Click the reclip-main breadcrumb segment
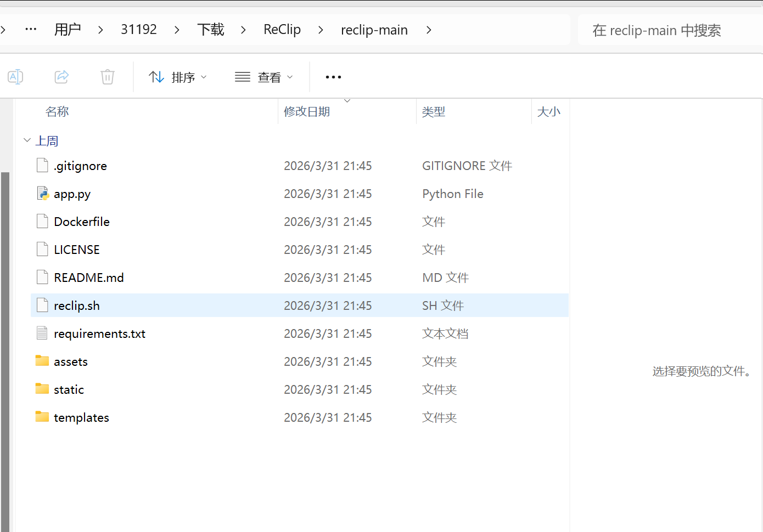Screen dimensions: 763x532 (x=374, y=30)
